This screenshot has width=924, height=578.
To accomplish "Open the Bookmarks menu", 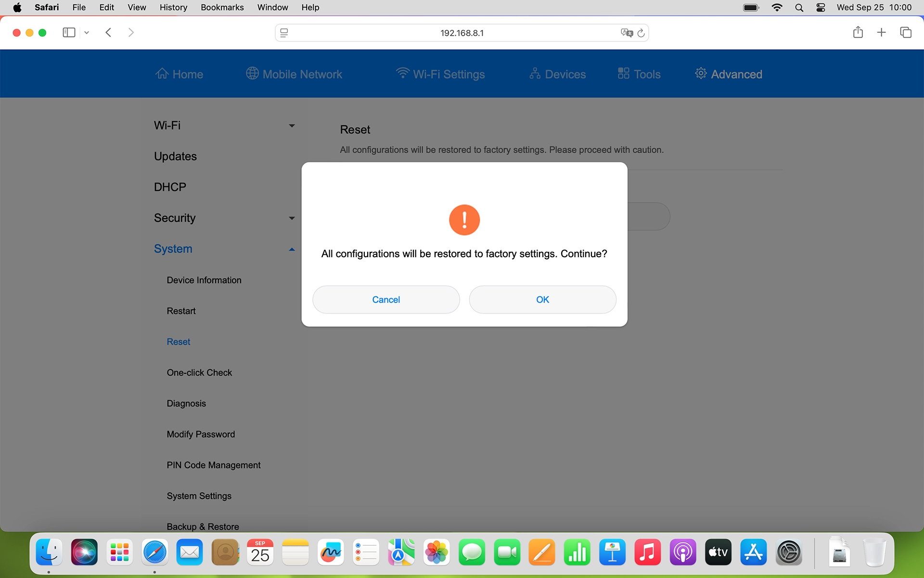I will 222,7.
